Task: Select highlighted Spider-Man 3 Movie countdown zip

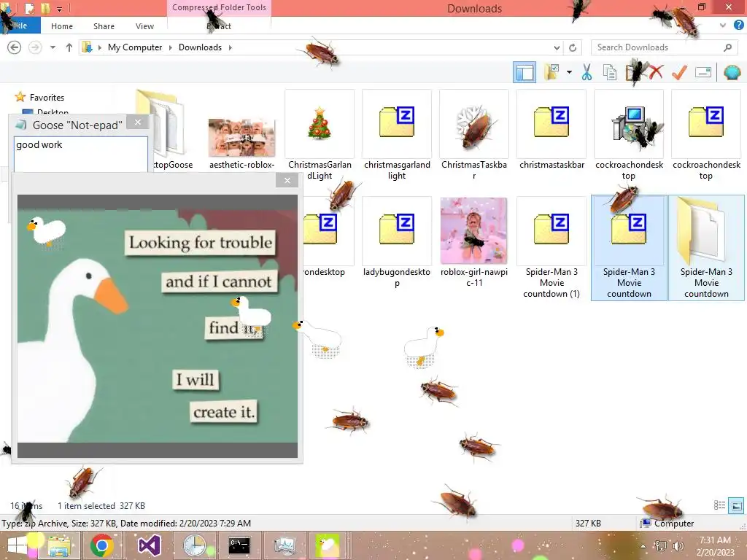Action: 629,248
